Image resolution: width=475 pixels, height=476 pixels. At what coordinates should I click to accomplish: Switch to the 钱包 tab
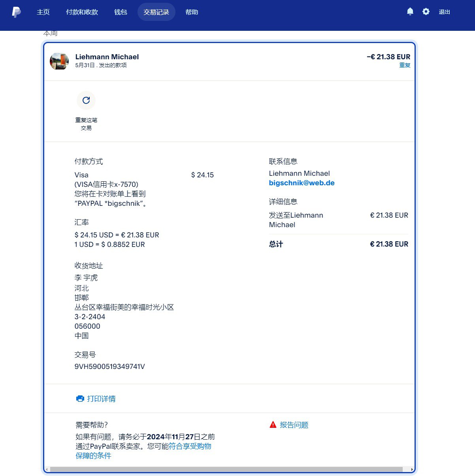(121, 12)
